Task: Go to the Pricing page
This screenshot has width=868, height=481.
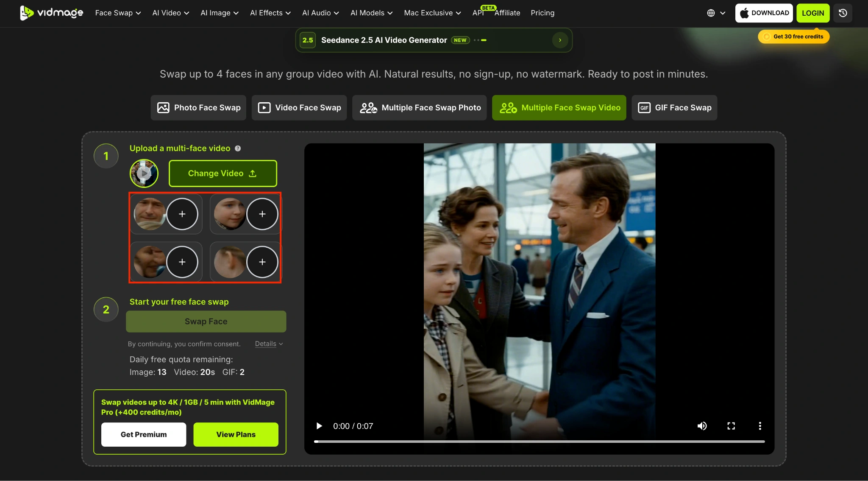Action: [542, 13]
